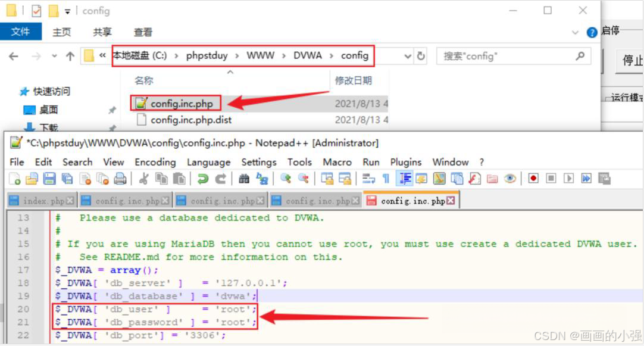
Task: Zoom in using the magnifier plus icon
Action: pos(286,179)
